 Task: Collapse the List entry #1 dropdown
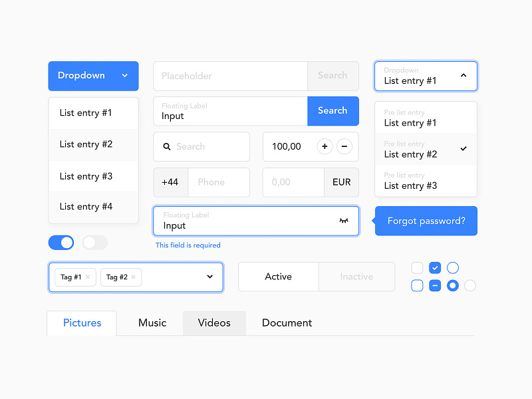(464, 76)
